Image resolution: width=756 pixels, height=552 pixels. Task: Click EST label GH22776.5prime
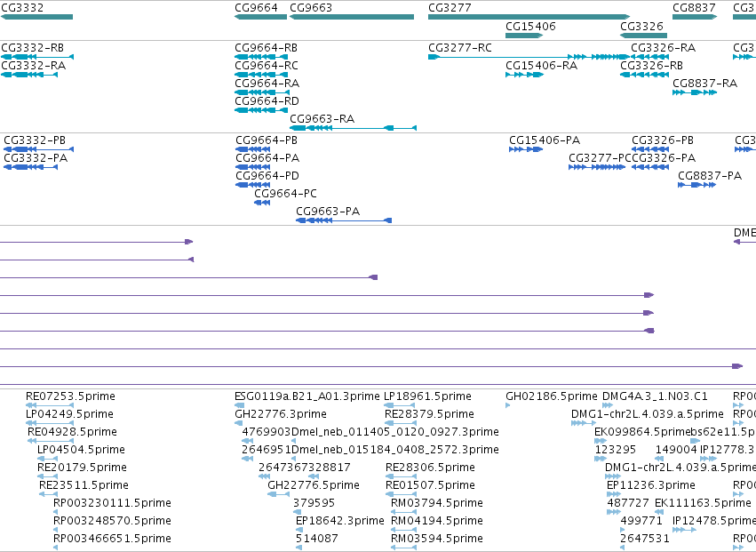click(x=314, y=485)
